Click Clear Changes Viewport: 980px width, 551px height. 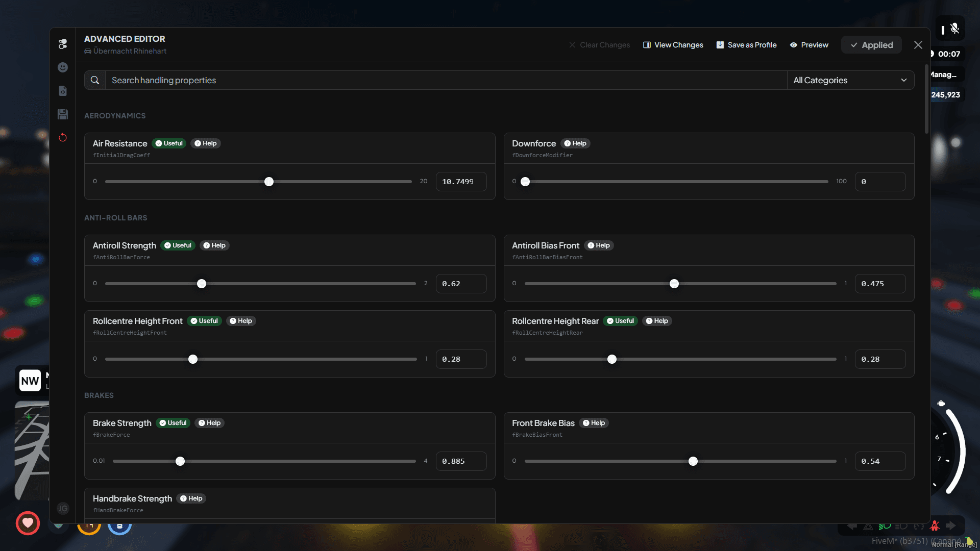tap(599, 45)
